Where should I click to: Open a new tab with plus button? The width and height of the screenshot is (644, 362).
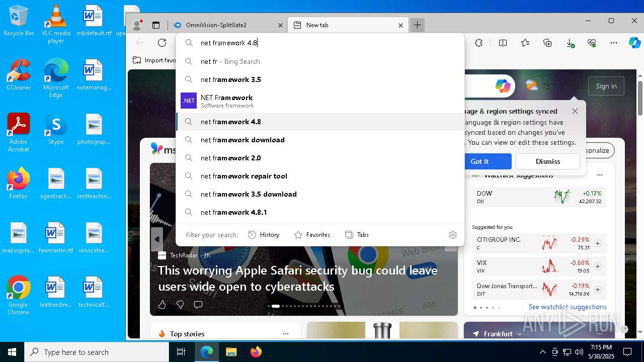[x=417, y=25]
